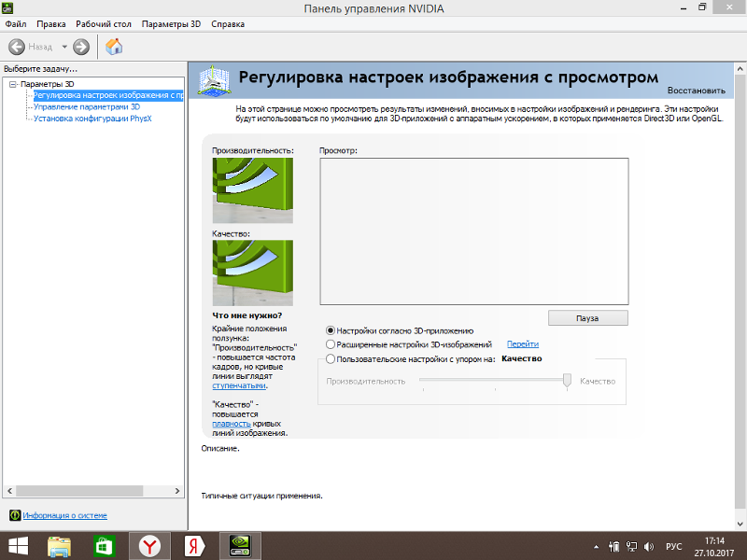Show hidden tray icons arrow
This screenshot has width=747, height=560.
596,547
